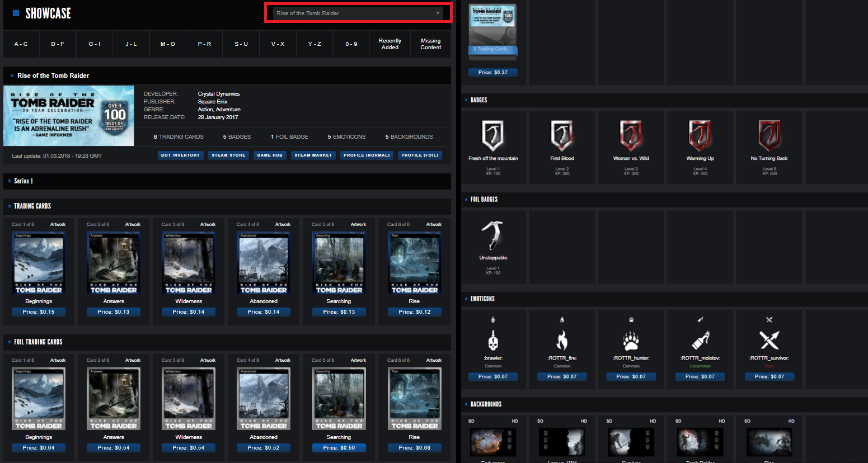Screen dimensions: 868x463
Task: Open the STEAM MARKET button
Action: (x=313, y=155)
